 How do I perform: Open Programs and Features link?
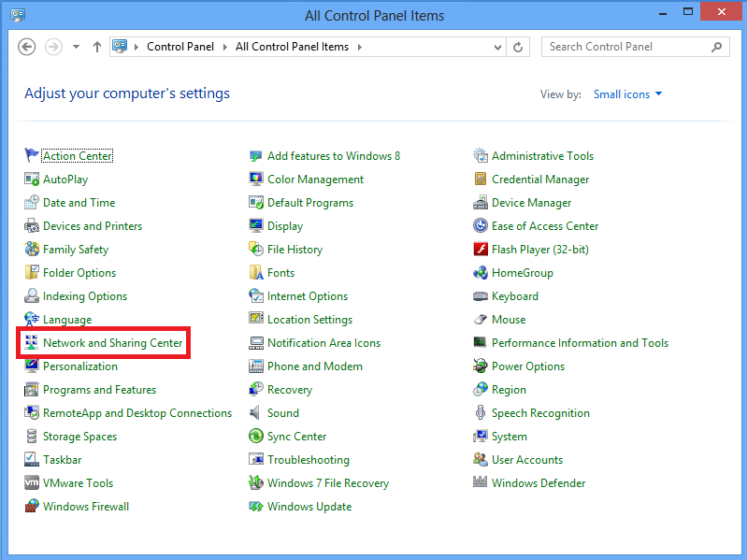click(99, 390)
